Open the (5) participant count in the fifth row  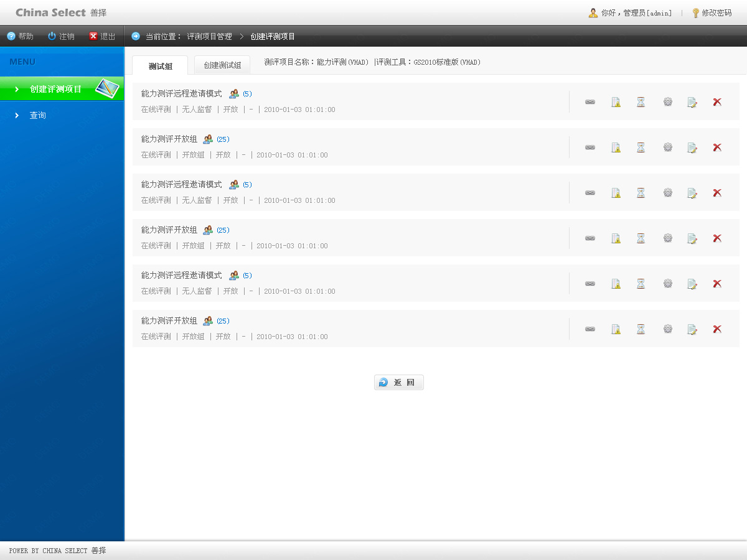coord(247,276)
